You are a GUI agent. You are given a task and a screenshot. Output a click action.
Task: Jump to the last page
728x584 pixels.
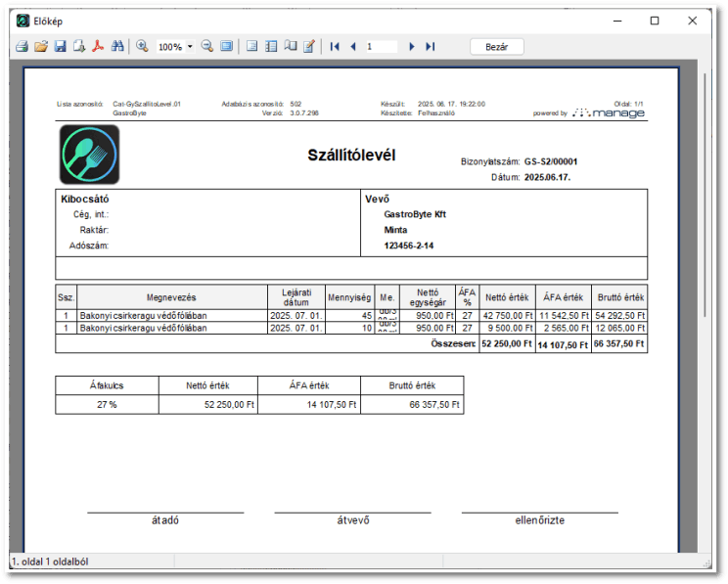(x=430, y=46)
